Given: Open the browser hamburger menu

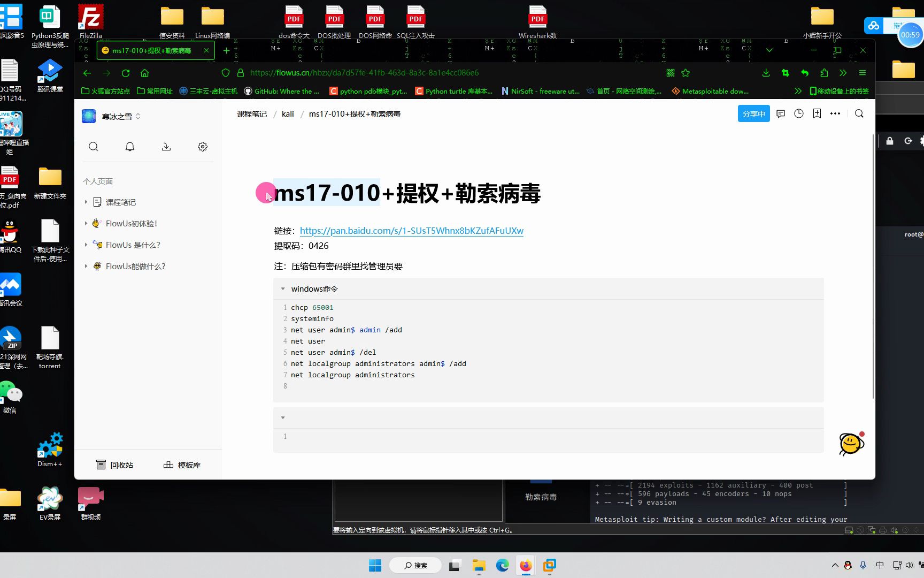Looking at the screenshot, I should 862,73.
